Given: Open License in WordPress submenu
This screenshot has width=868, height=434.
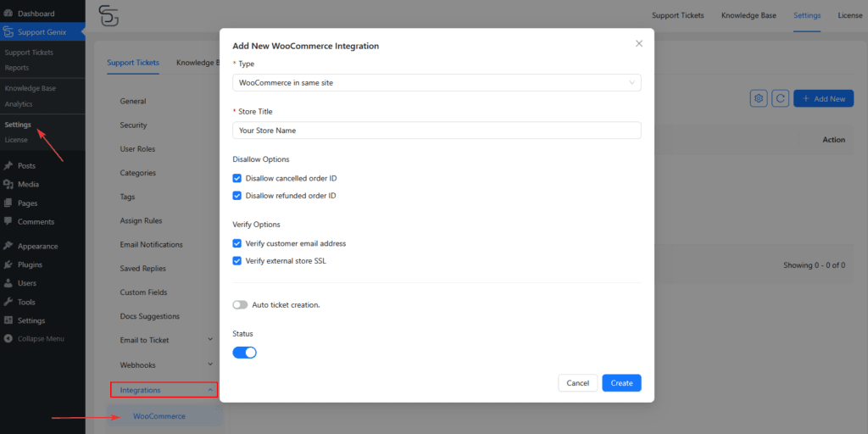Looking at the screenshot, I should (16, 140).
